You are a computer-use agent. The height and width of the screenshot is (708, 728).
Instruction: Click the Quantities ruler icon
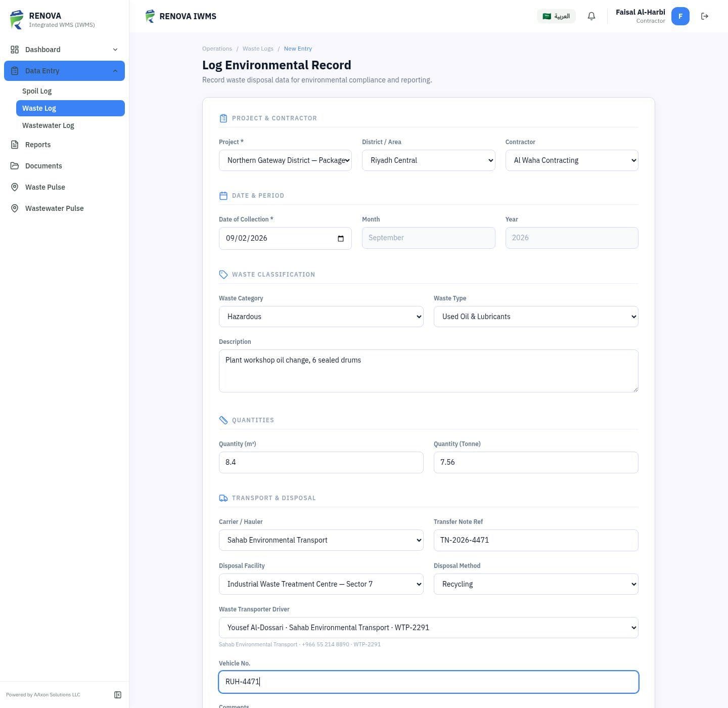(x=223, y=420)
